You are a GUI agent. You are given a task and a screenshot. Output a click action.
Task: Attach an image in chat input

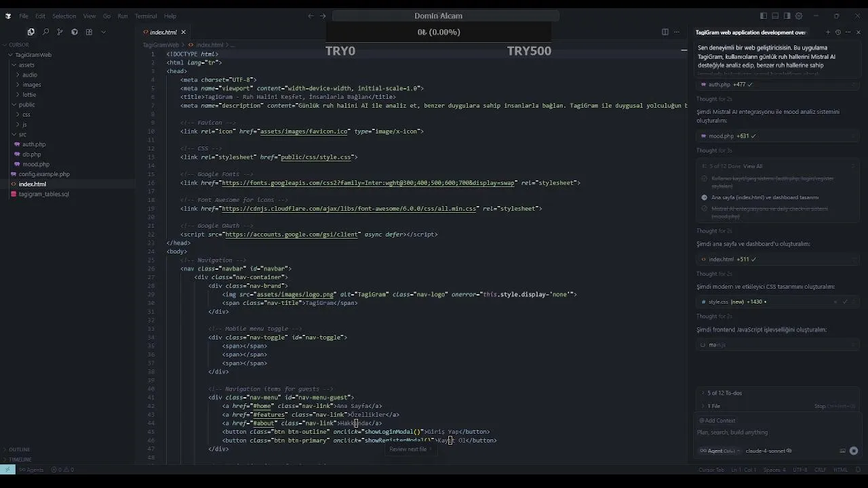tap(843, 451)
